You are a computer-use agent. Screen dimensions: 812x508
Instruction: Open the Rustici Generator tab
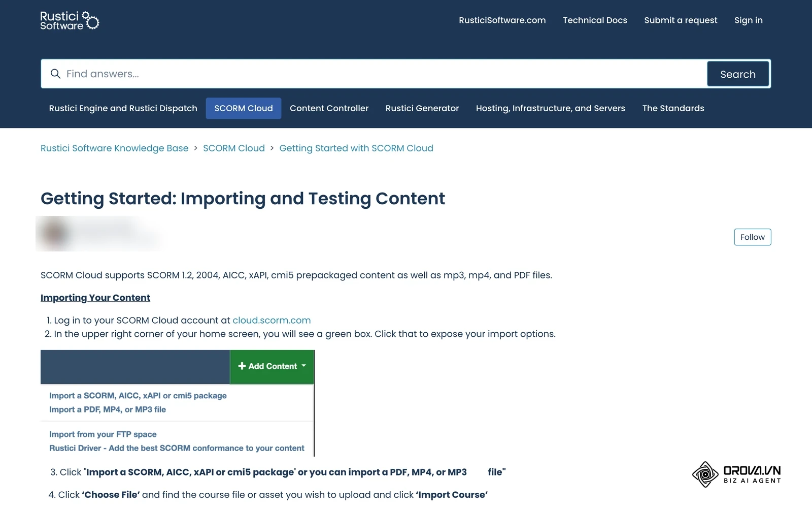(x=422, y=108)
